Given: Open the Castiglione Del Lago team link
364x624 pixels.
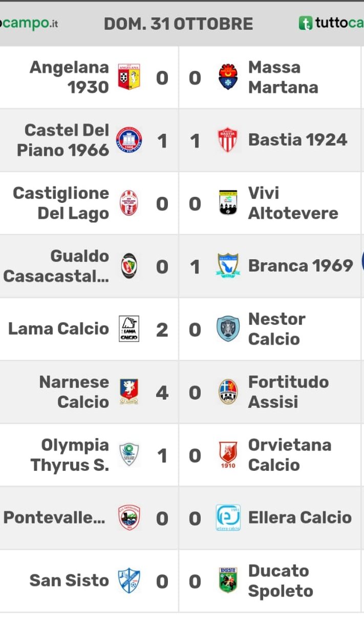Looking at the screenshot, I should click(x=61, y=203).
